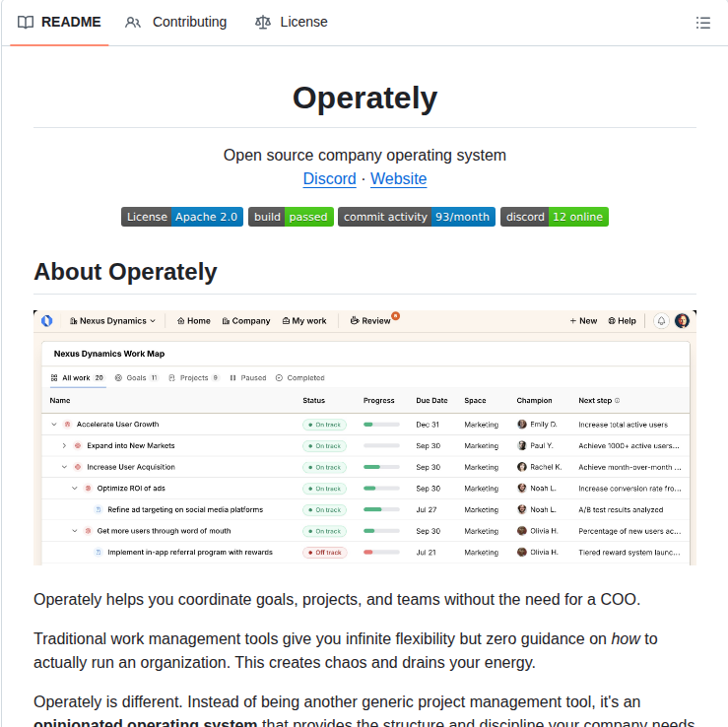
Task: Click the project icon beside Implement in-app referral
Action: point(99,553)
